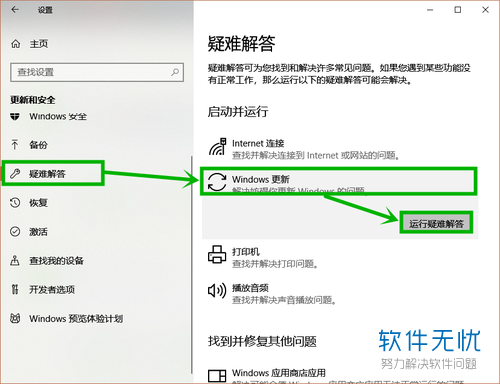Minimize the Settings window
This screenshot has height=384, width=500.
(430, 10)
